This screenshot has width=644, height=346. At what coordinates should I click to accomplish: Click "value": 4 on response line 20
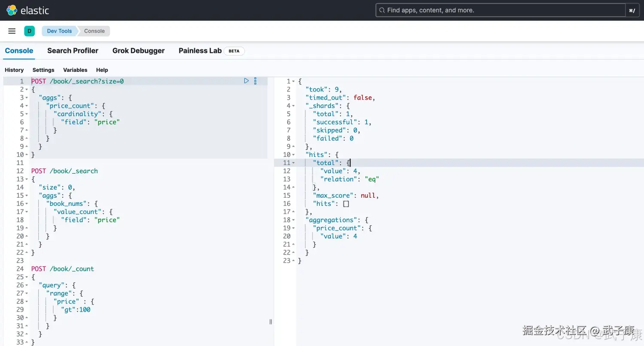pos(338,236)
